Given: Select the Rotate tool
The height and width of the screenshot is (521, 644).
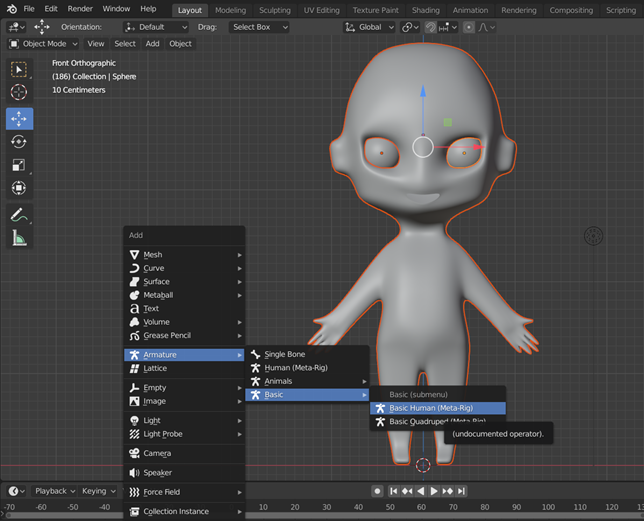Looking at the screenshot, I should (19, 142).
